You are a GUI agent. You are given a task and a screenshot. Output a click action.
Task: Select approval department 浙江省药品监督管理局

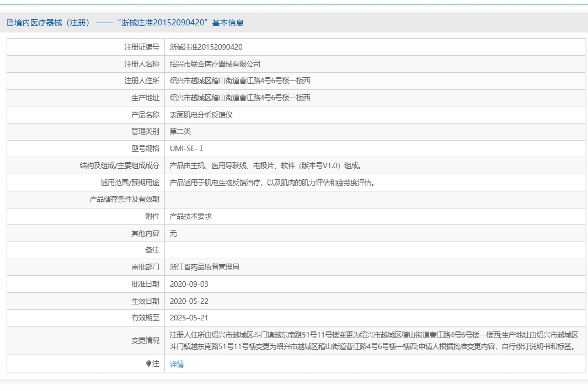[x=205, y=267]
